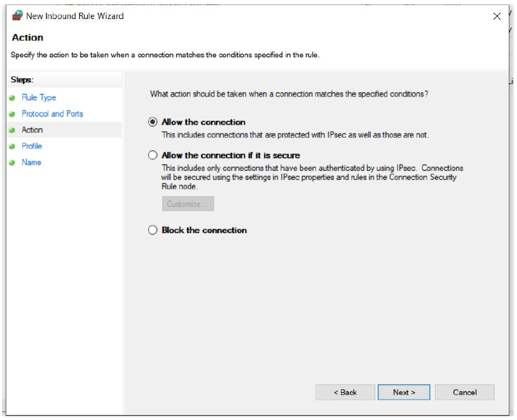Screen dimensions: 517x420
Task: Choose Allow the connection if it is secure
Action: coord(153,155)
